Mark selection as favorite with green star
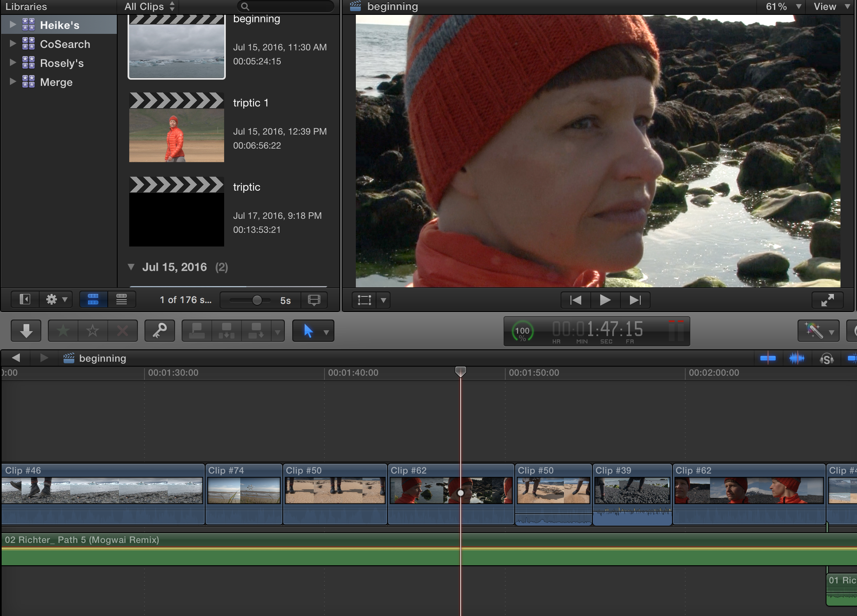 (63, 331)
